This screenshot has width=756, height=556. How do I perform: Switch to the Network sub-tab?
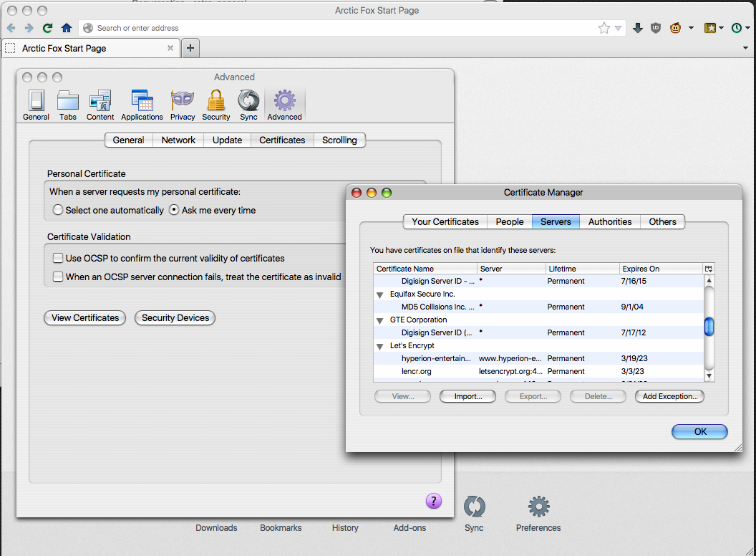pos(178,140)
